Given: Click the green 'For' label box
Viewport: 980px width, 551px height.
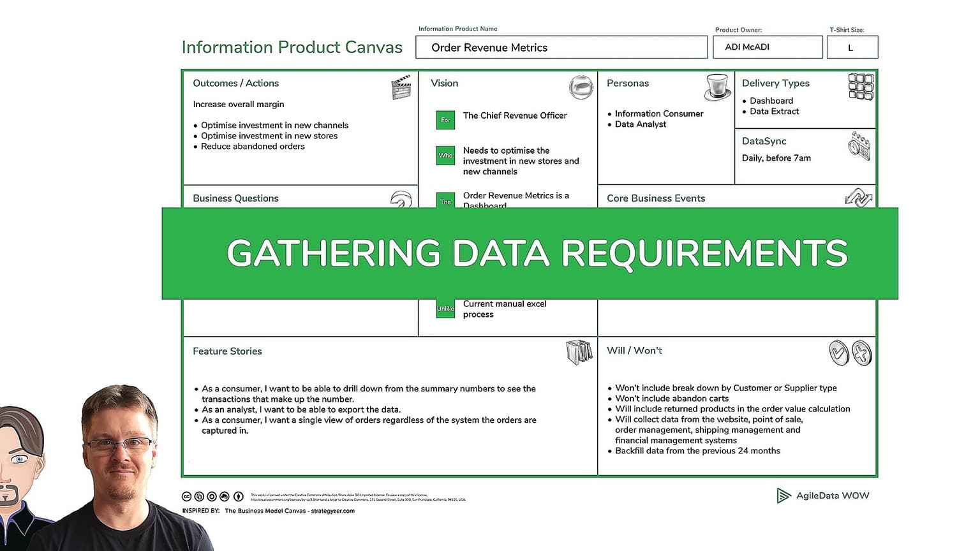Looking at the screenshot, I should point(445,120).
